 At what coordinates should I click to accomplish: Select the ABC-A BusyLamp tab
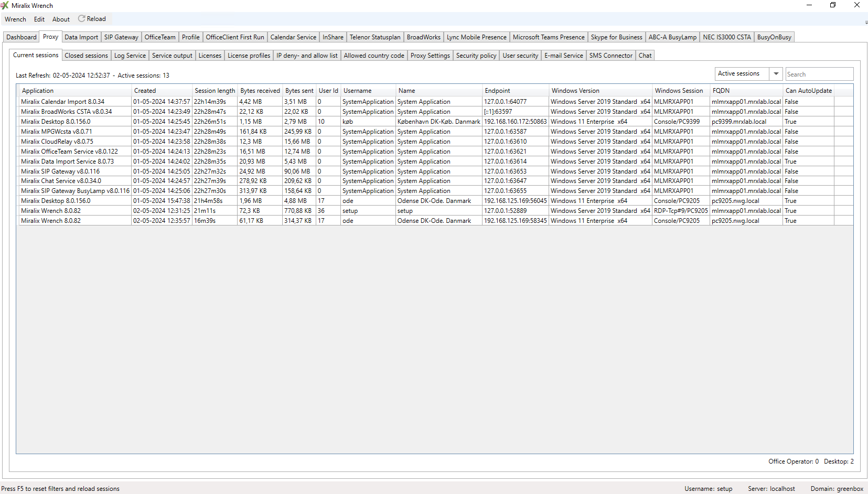(x=672, y=37)
